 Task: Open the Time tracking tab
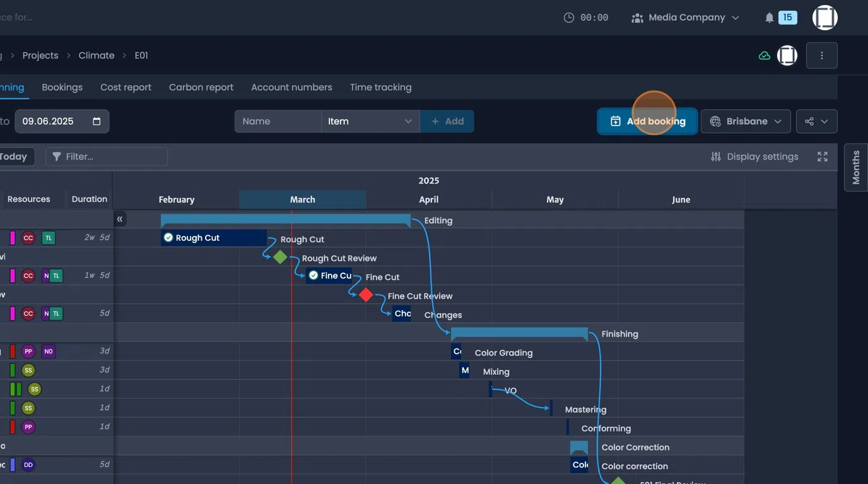(380, 87)
